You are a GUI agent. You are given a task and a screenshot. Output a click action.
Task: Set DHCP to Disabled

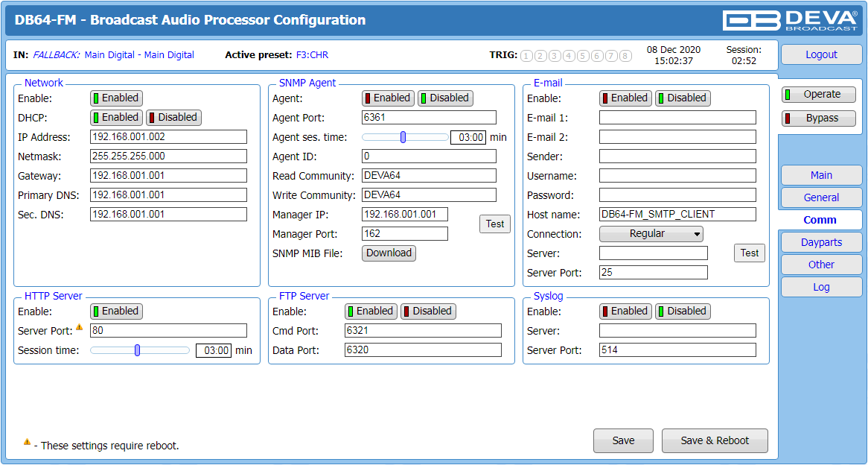pos(173,118)
